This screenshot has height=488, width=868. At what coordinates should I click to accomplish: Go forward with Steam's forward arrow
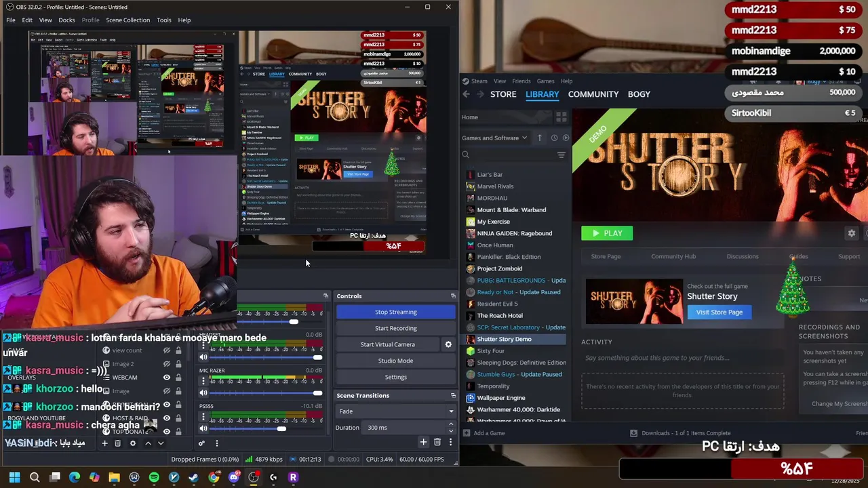tap(480, 94)
